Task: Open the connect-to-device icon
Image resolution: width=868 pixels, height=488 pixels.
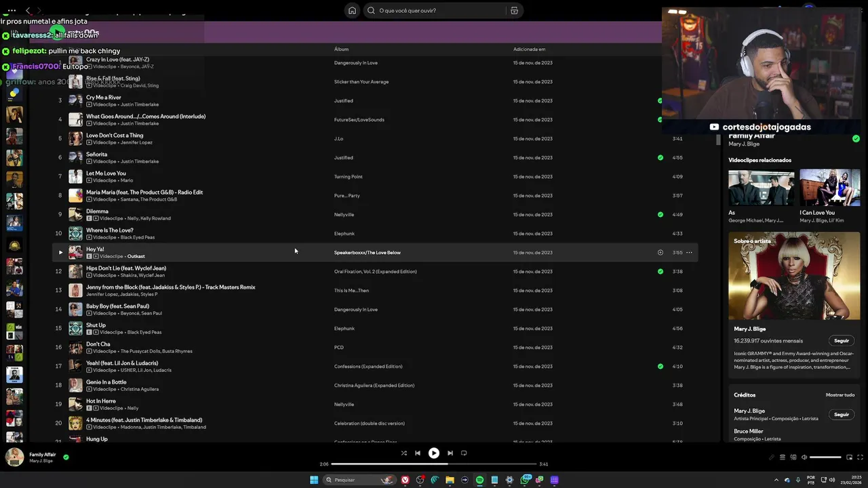Action: (x=793, y=457)
